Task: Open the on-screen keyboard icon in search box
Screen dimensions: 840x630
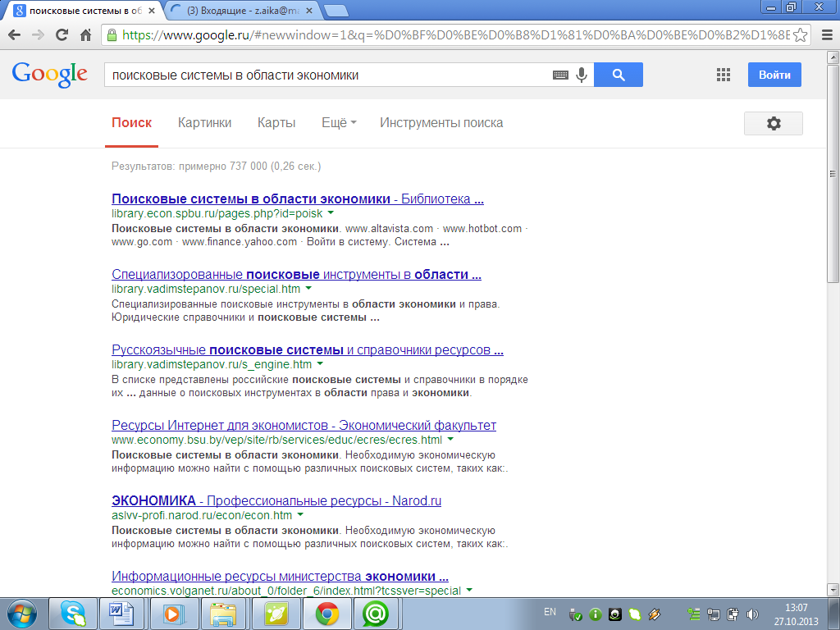Action: [x=560, y=75]
